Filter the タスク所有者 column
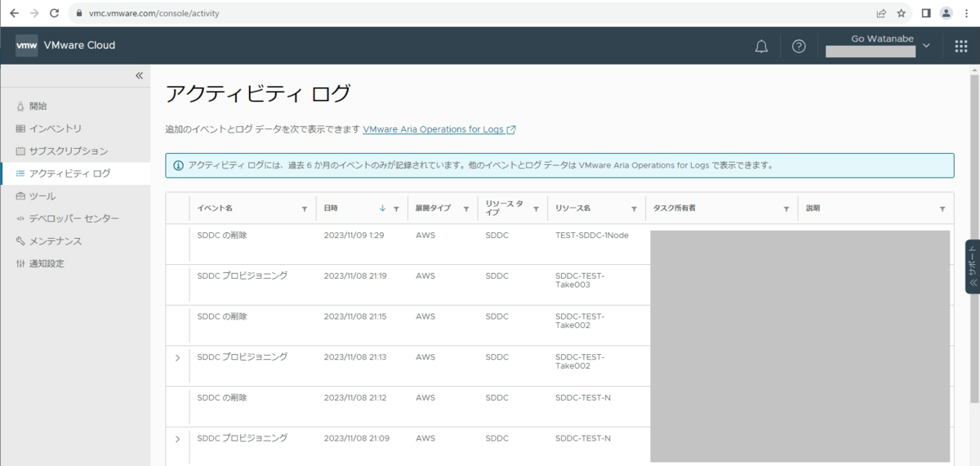980x466 pixels. [x=786, y=209]
